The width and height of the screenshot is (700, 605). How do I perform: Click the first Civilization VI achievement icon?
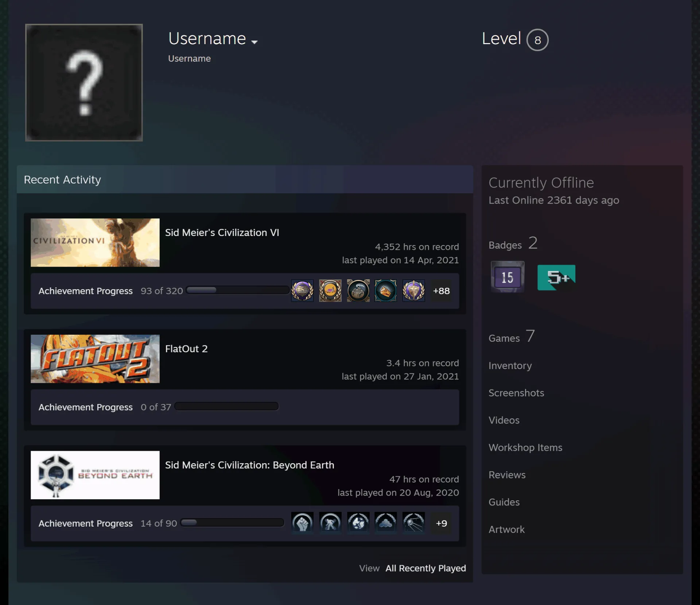[x=302, y=291]
